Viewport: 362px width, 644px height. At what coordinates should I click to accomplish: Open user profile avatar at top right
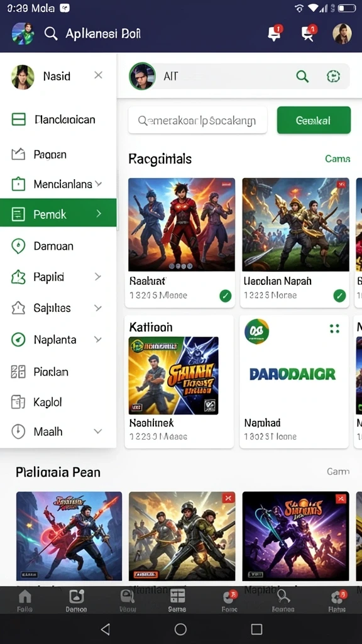[x=342, y=33]
